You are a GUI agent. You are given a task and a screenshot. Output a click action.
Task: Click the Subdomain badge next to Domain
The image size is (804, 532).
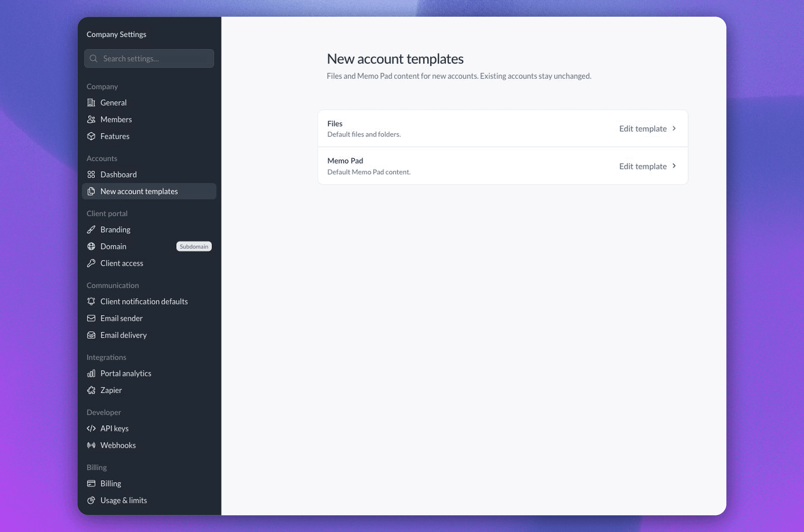tap(194, 246)
